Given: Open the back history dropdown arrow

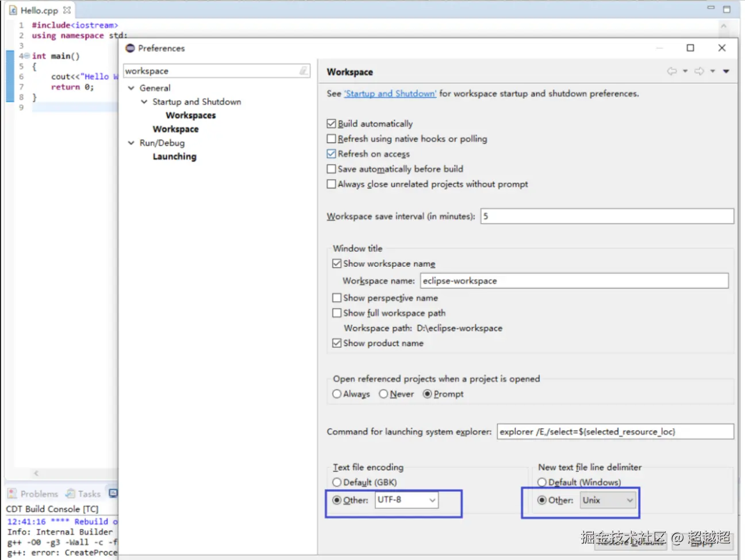Looking at the screenshot, I should 685,71.
